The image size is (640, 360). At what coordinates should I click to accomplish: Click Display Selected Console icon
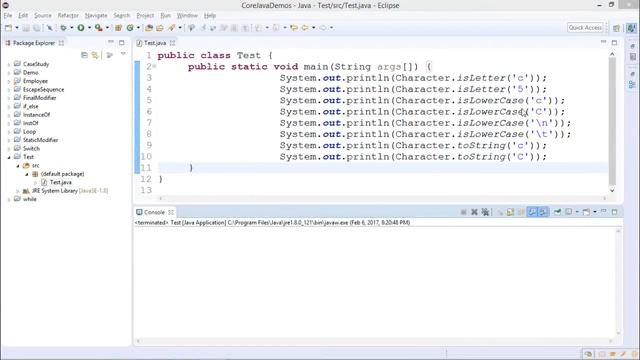coord(569,212)
